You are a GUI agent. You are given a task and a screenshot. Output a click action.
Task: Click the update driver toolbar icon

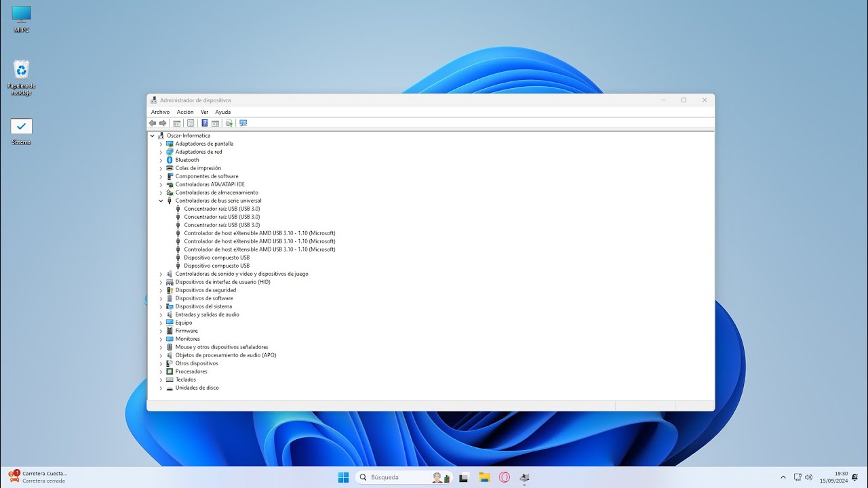click(x=229, y=123)
